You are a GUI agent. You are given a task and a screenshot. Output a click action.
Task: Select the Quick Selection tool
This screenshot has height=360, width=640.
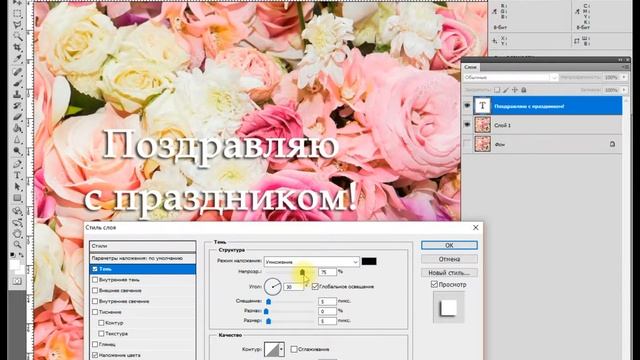[x=17, y=36]
